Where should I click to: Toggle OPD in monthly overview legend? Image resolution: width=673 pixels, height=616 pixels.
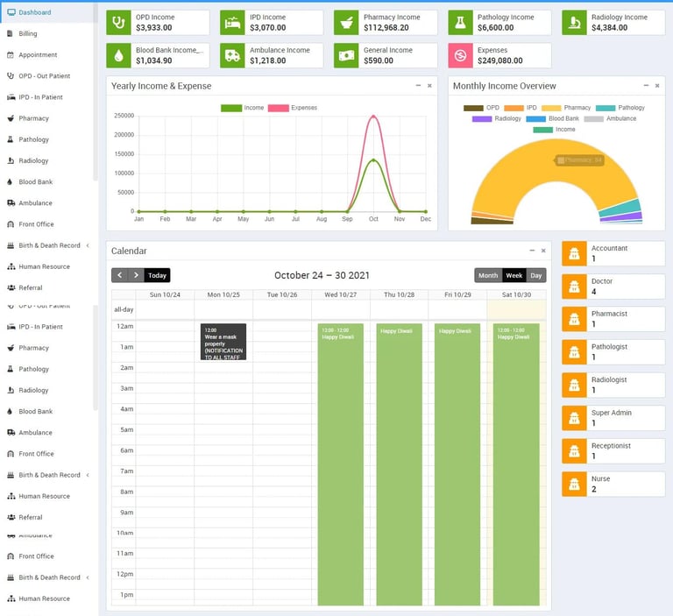click(x=481, y=108)
